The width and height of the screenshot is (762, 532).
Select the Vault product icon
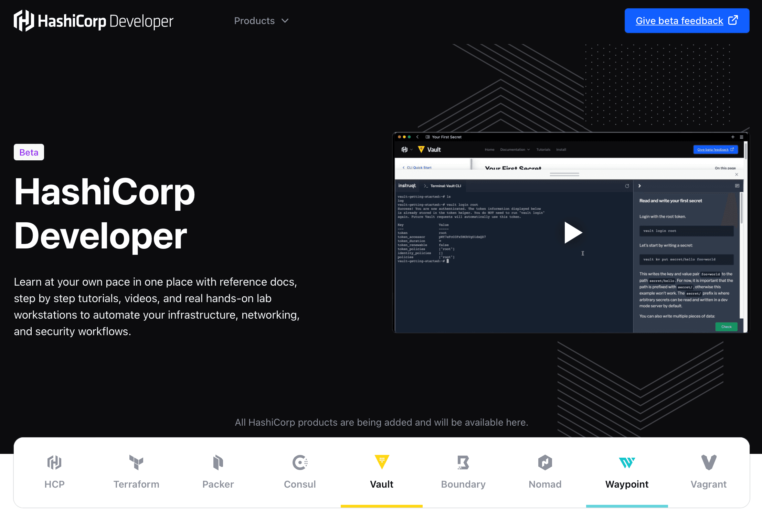382,462
